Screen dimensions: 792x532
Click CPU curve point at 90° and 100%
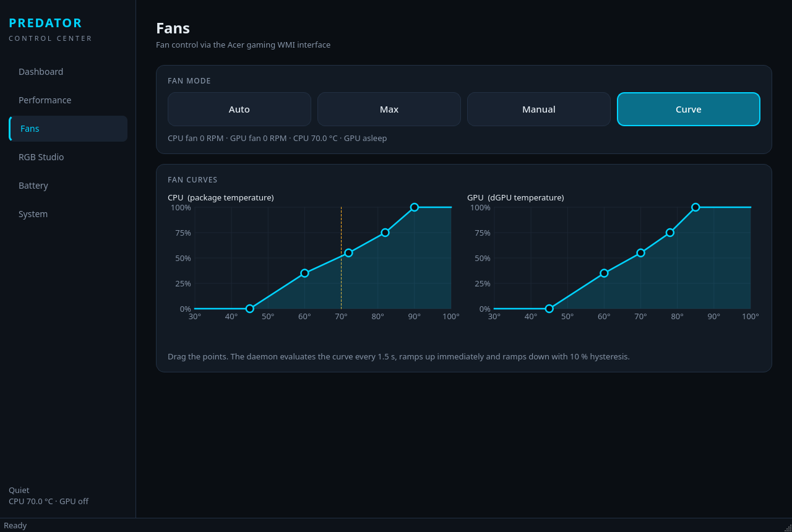tap(415, 207)
